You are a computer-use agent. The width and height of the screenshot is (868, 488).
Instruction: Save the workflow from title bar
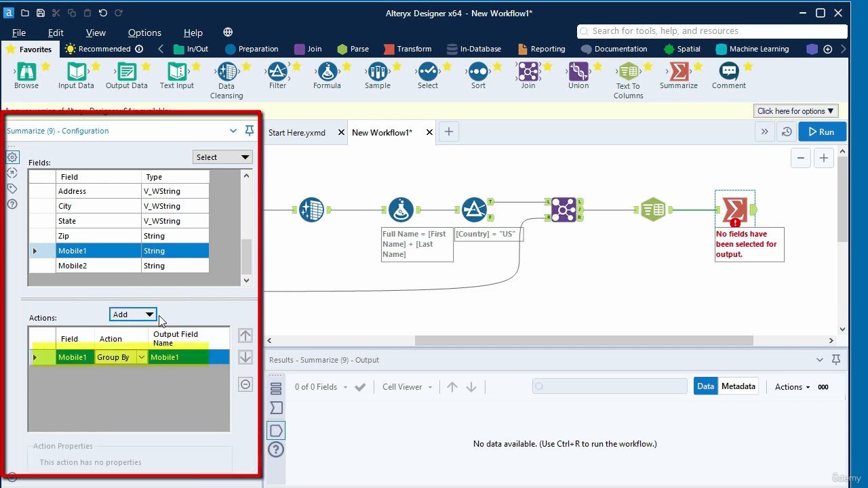(x=41, y=13)
